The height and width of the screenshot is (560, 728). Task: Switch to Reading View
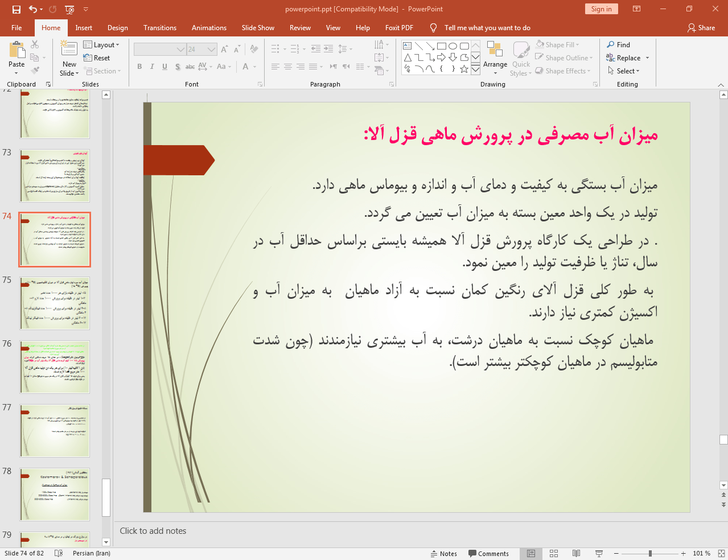point(576,554)
